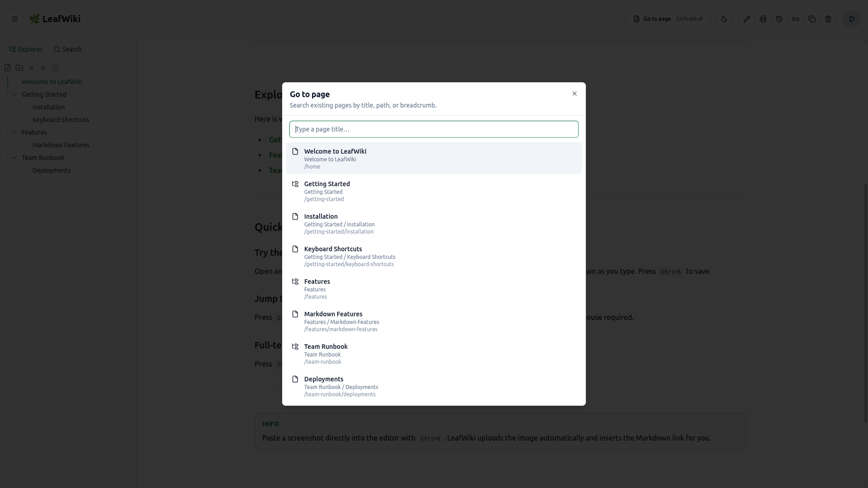Image resolution: width=868 pixels, height=488 pixels.
Task: Click the main page vertical scrollbar
Action: (865, 303)
